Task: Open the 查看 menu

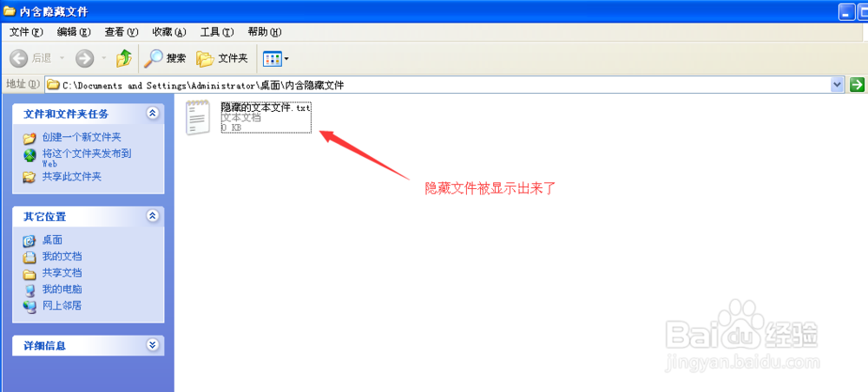Action: [x=122, y=32]
